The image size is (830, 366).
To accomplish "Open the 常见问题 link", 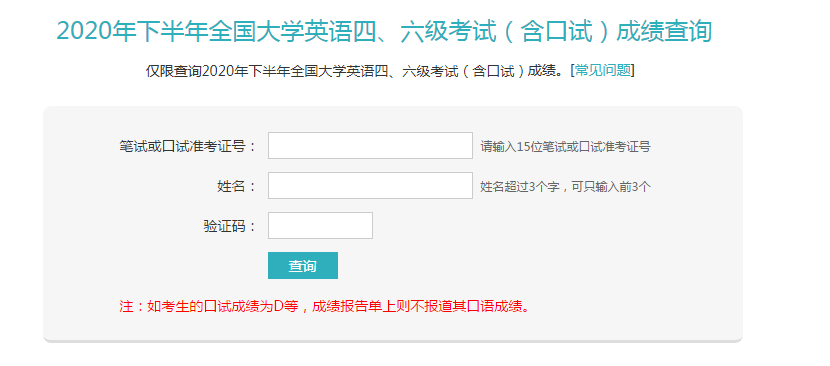I will 603,70.
